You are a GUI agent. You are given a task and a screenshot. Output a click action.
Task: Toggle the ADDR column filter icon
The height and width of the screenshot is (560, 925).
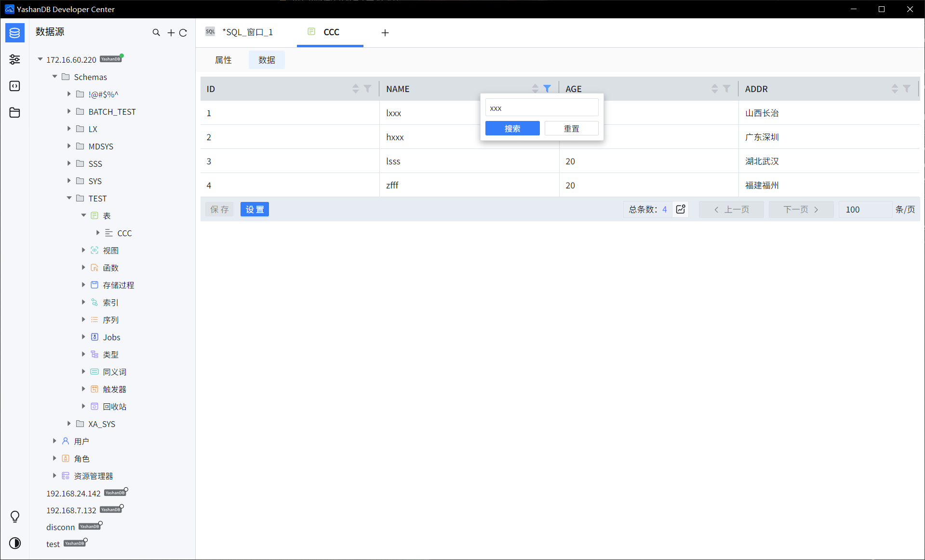907,88
